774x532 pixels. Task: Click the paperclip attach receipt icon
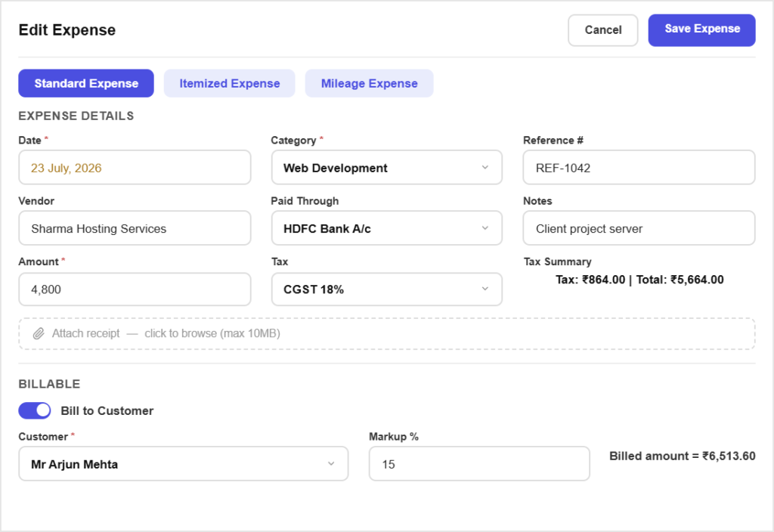(x=39, y=333)
